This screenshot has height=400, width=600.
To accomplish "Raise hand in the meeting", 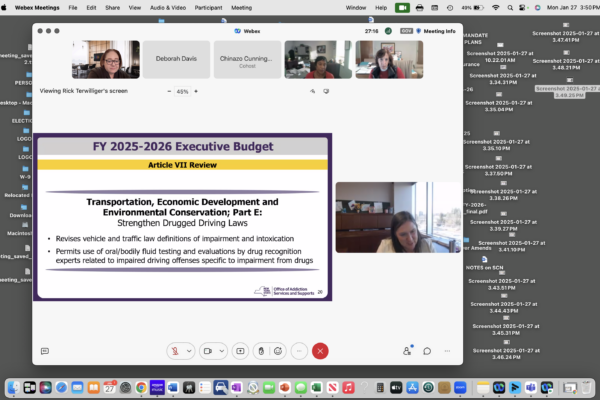I will (260, 351).
